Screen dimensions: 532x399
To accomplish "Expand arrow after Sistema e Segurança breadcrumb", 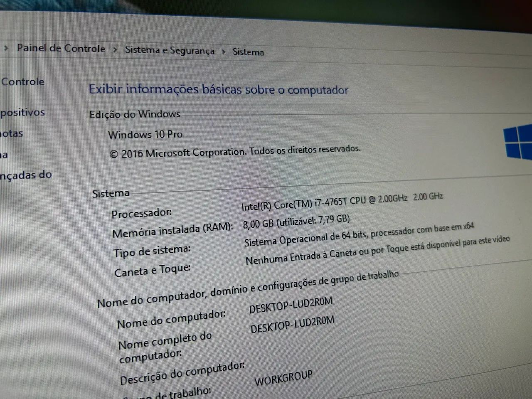I will pyautogui.click(x=224, y=52).
